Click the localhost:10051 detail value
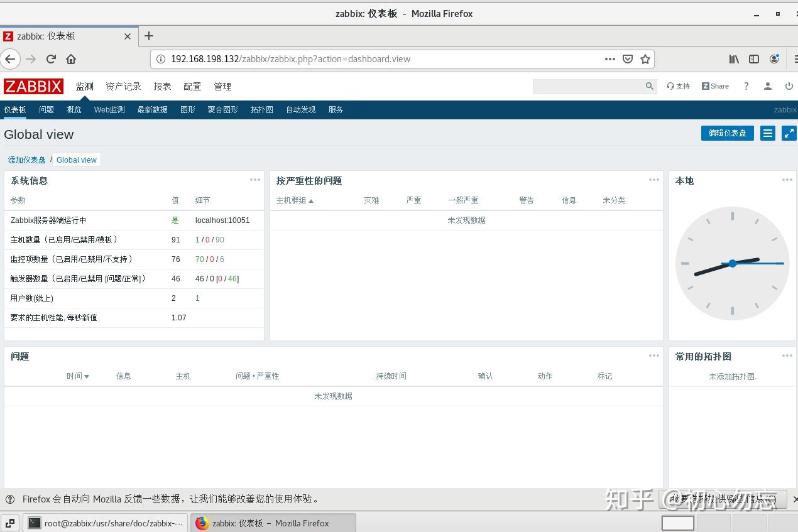798x532 pixels. click(x=222, y=220)
